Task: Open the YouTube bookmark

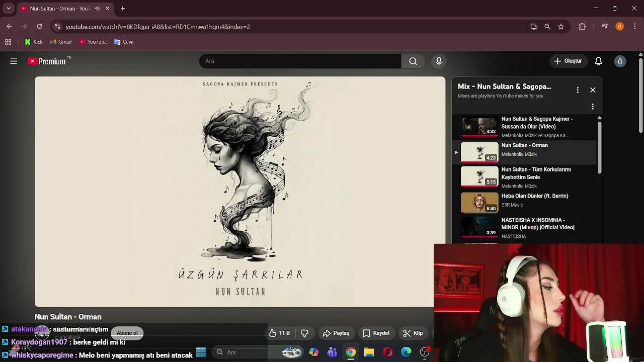Action: [93, 42]
